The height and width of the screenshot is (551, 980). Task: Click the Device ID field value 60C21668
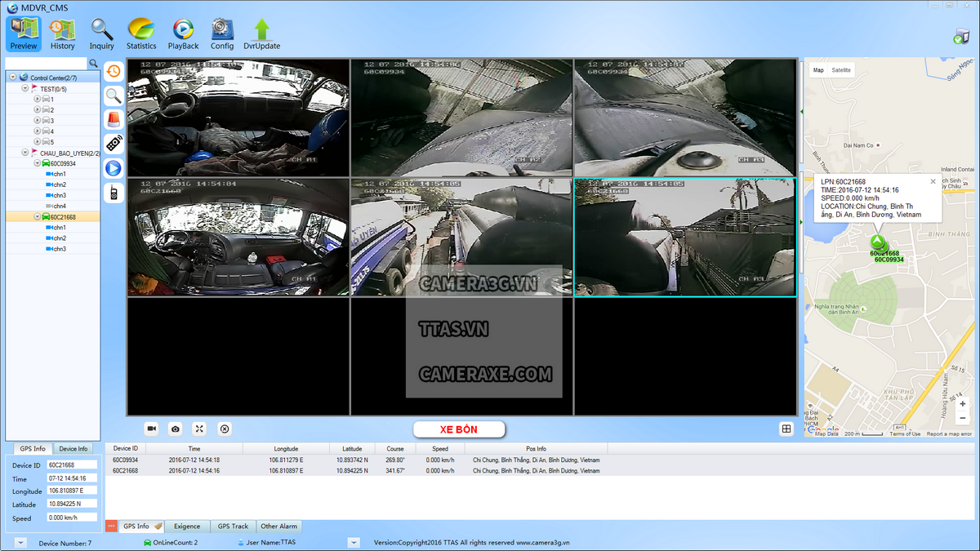coord(71,464)
